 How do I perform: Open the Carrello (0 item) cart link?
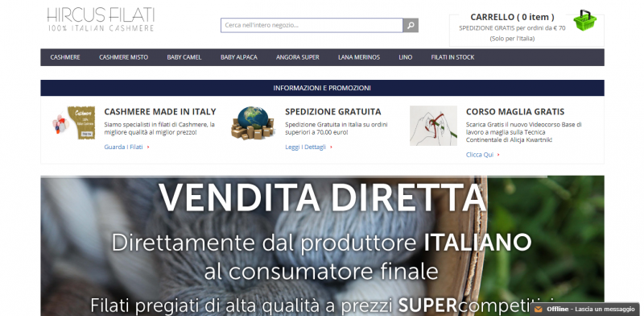coord(512,17)
